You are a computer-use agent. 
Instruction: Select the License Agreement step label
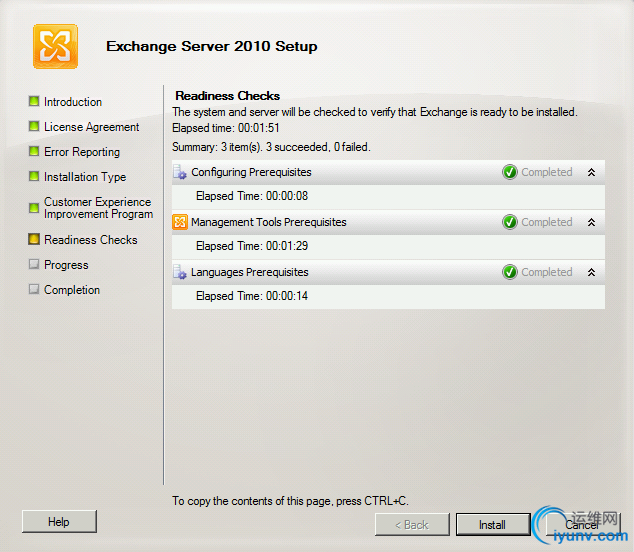click(91, 127)
